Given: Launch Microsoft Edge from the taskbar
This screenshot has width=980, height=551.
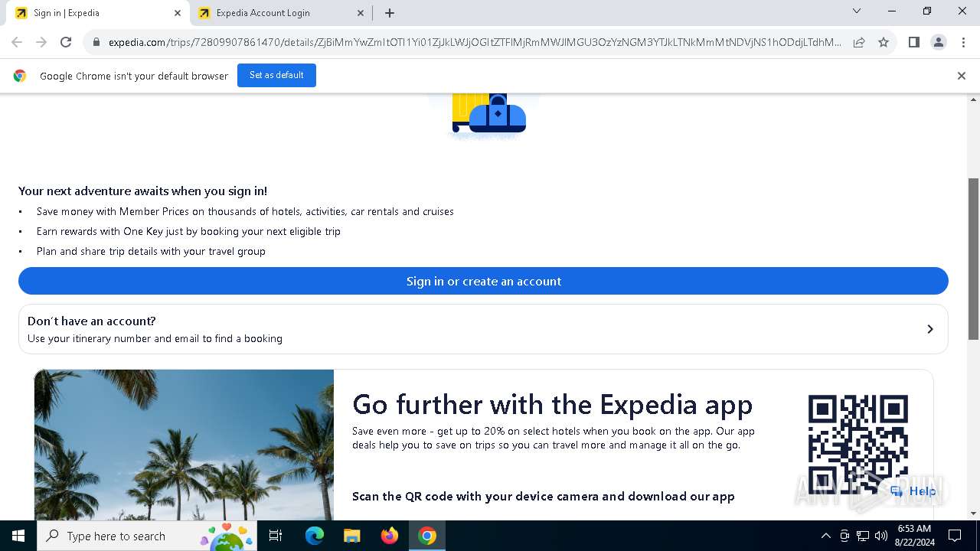Looking at the screenshot, I should click(315, 536).
